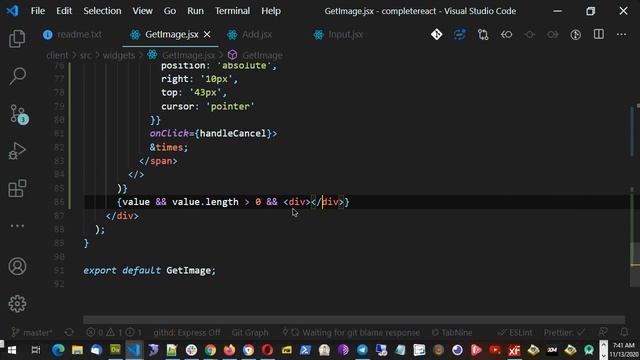Open Firefox from taskbar

(x=229, y=350)
